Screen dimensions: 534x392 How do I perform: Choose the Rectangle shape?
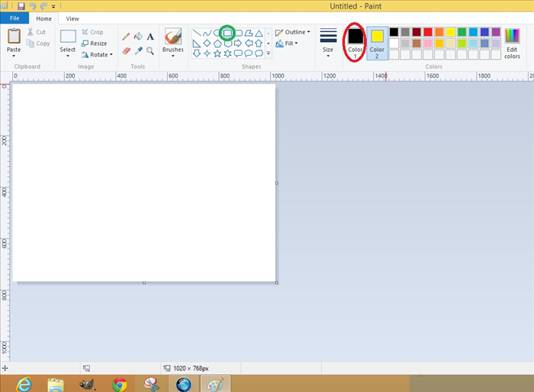click(x=227, y=33)
